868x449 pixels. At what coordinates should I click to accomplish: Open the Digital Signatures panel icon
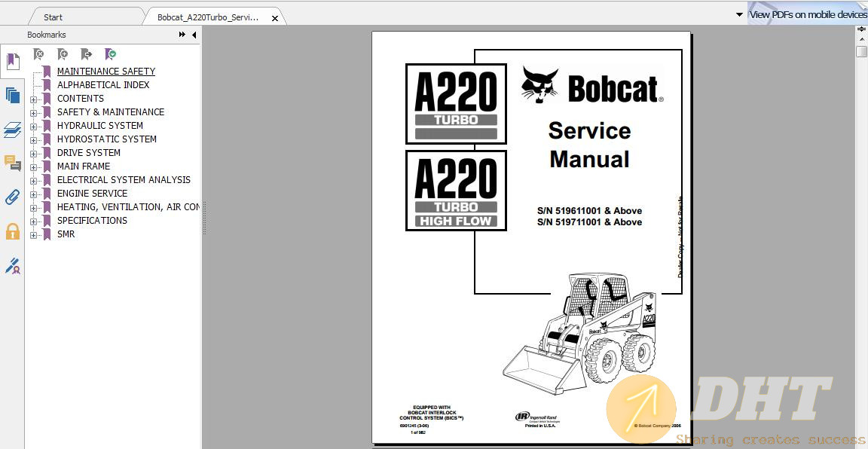pyautogui.click(x=13, y=266)
